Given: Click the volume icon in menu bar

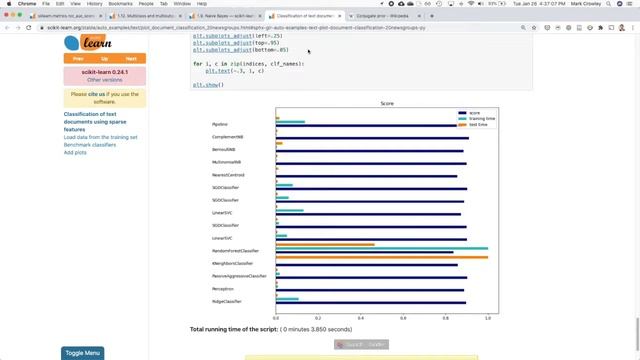Looking at the screenshot, I should [481, 4].
